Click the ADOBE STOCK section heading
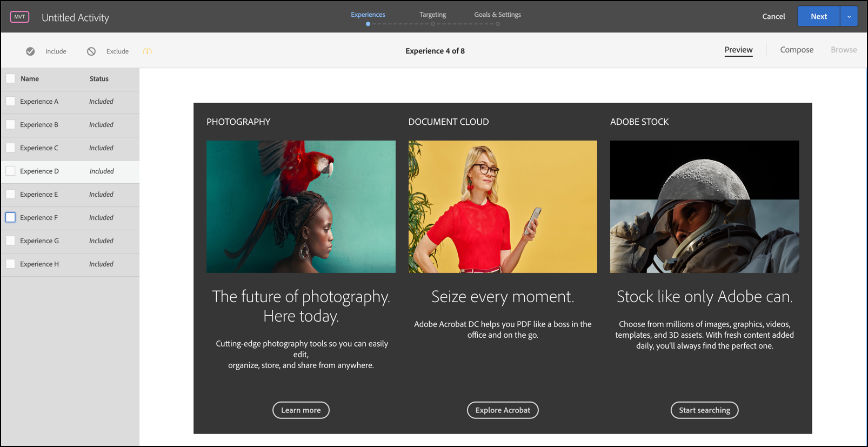 639,122
